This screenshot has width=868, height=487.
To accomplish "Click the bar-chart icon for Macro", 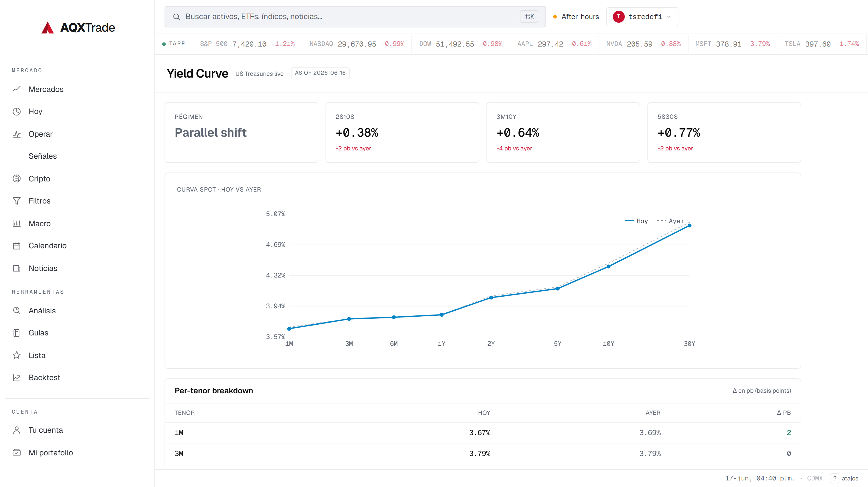I will [x=16, y=223].
